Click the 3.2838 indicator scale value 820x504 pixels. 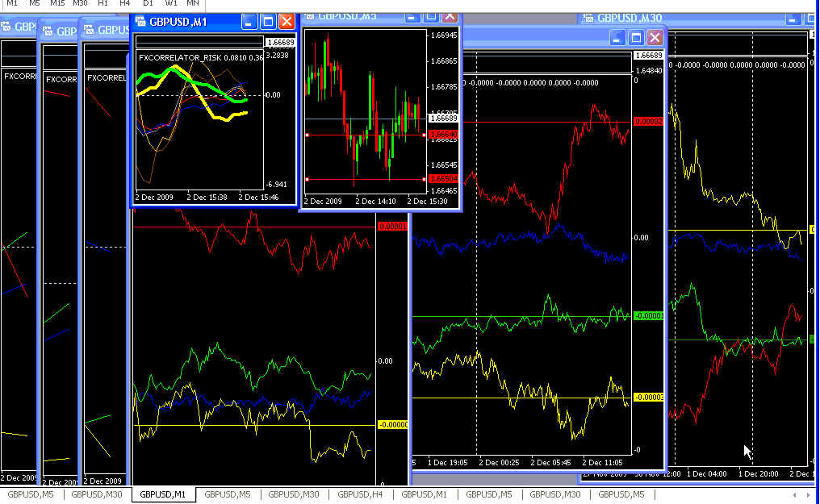[x=277, y=56]
